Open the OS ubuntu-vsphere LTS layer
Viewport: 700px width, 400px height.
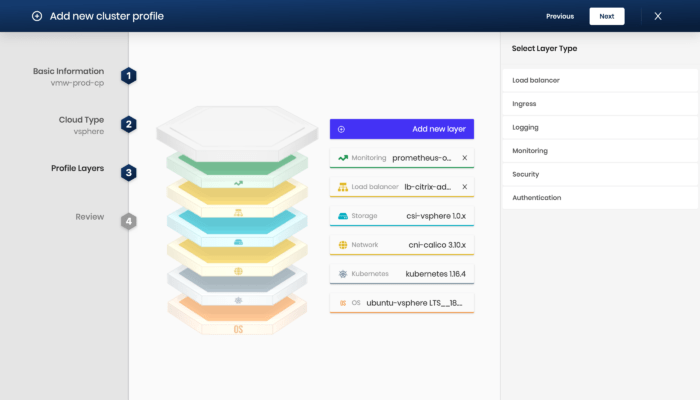[x=402, y=303]
